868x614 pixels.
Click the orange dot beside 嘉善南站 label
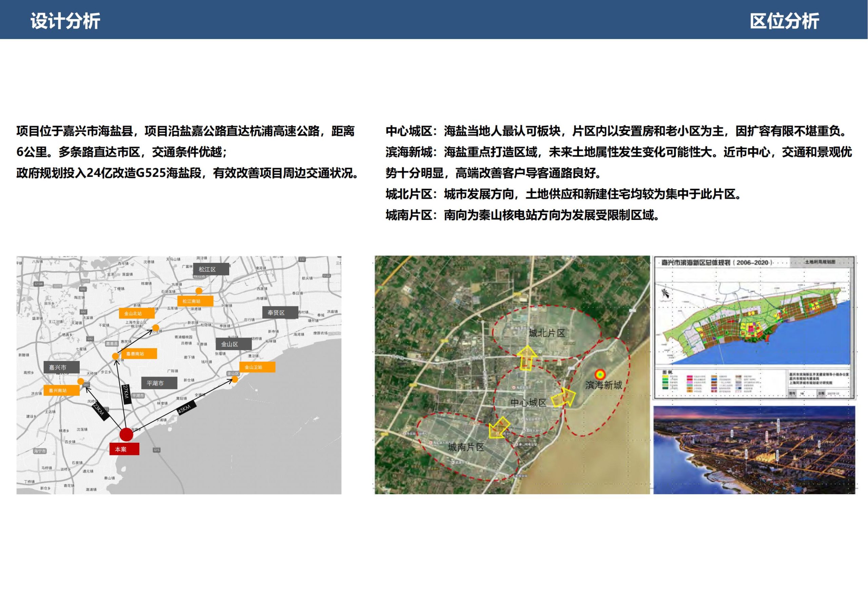115,357
